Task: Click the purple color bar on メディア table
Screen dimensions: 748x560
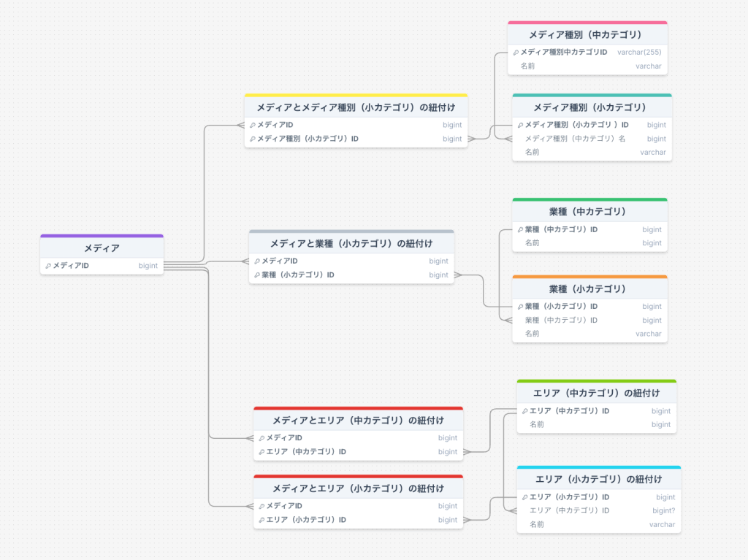Action: point(102,236)
